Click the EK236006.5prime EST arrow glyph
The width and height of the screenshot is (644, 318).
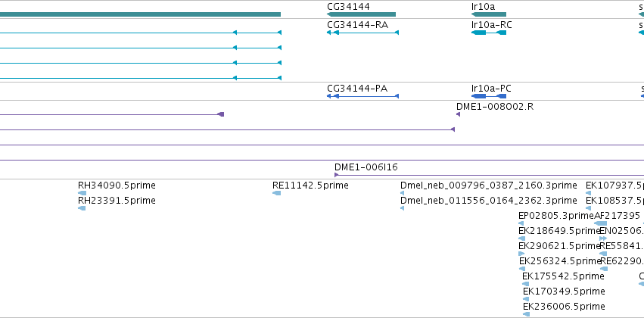click(527, 314)
